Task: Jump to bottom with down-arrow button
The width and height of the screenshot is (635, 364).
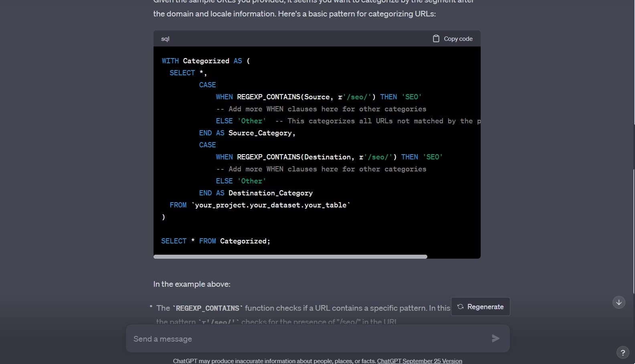Action: (x=619, y=302)
